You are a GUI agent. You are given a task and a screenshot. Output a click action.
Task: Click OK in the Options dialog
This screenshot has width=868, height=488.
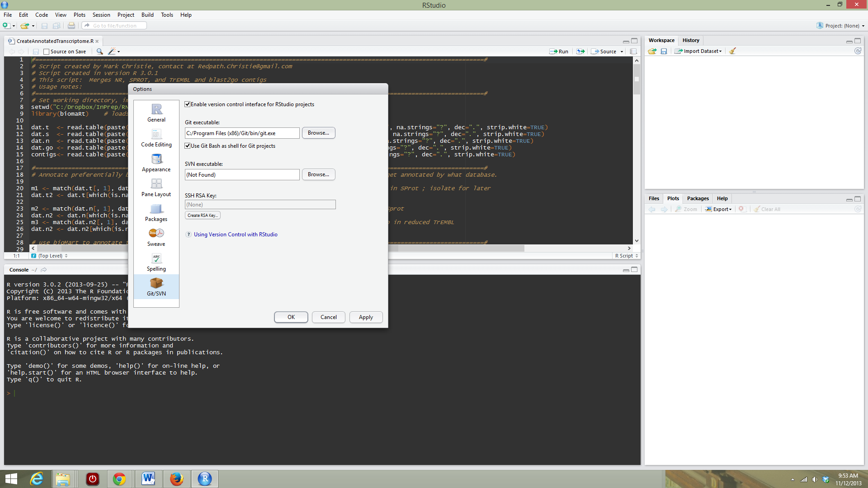[x=291, y=317]
